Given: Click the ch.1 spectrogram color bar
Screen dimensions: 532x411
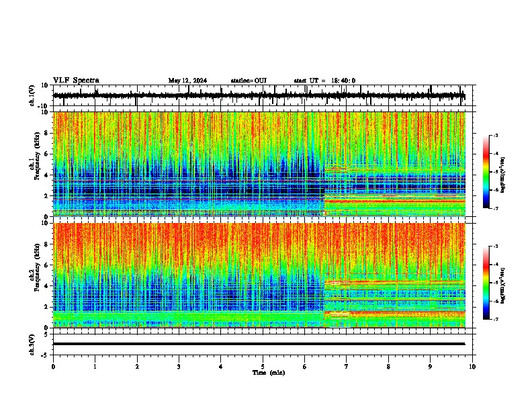Looking at the screenshot, I should [x=486, y=172].
